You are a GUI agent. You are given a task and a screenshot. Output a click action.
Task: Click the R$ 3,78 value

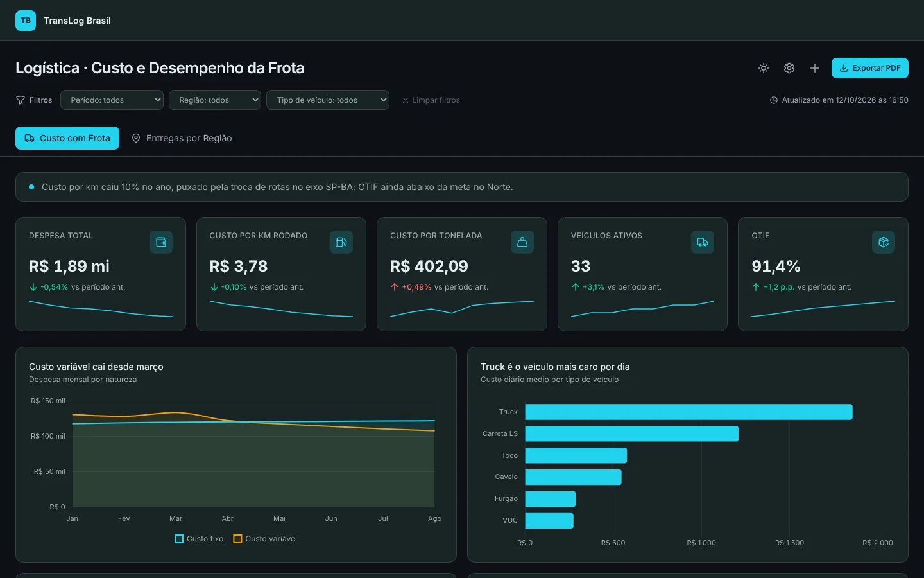pos(239,266)
